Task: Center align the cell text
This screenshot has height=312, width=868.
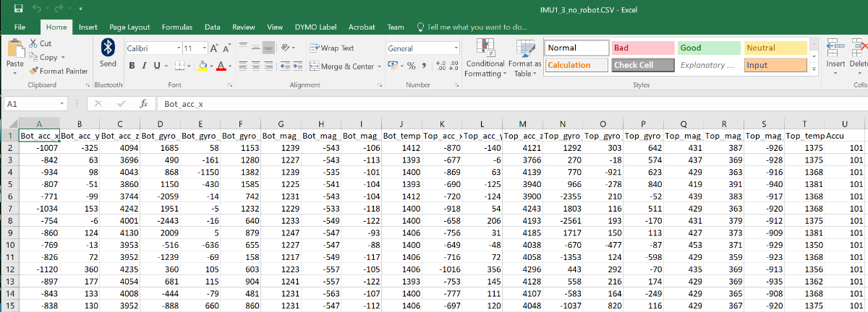Action: (257, 66)
